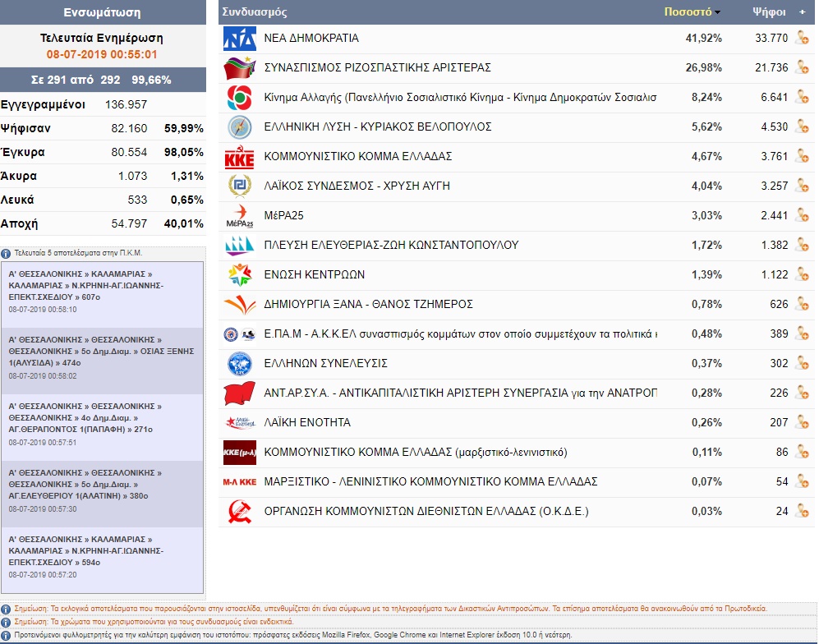Select ΜΑΡΞΙΣΤΙΚΟ - ΛΕΝΙΝΙΣΤΙΚΟ ΚΟΜΜΟΥΝΙΣΤΙΚΟ ΚΟΜΜΑ name
Viewport: 819px width, 644px height.
point(431,481)
